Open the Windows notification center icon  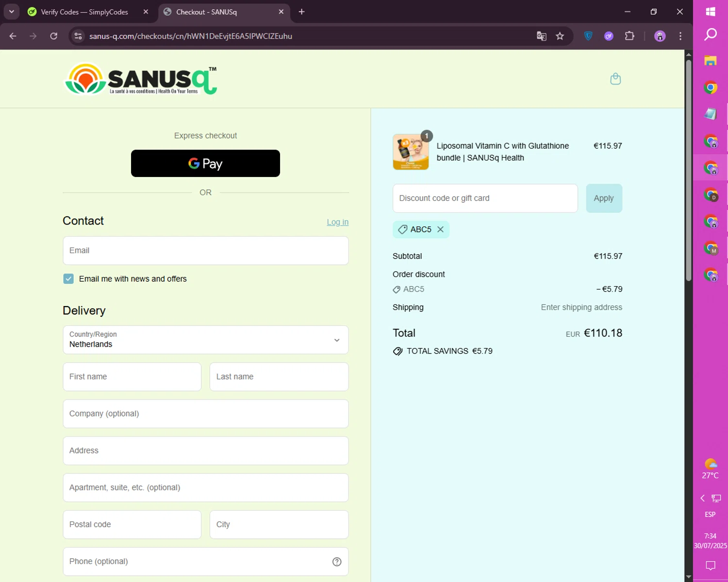(711, 566)
